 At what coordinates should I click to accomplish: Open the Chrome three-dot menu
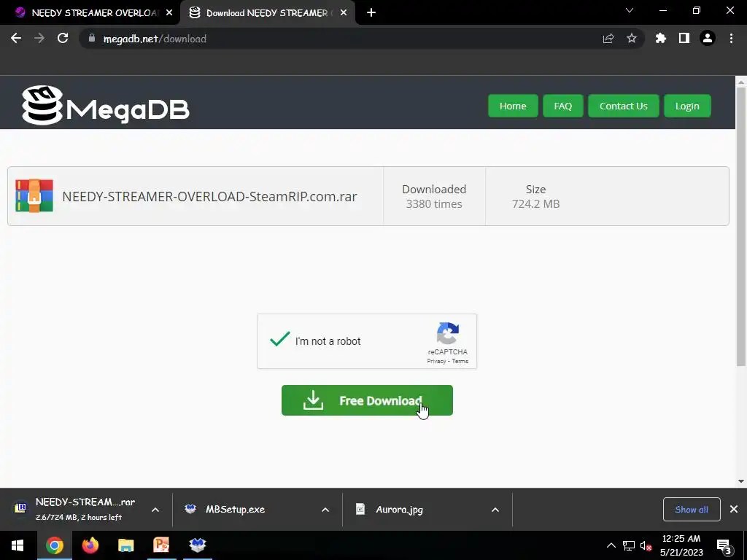coord(731,39)
